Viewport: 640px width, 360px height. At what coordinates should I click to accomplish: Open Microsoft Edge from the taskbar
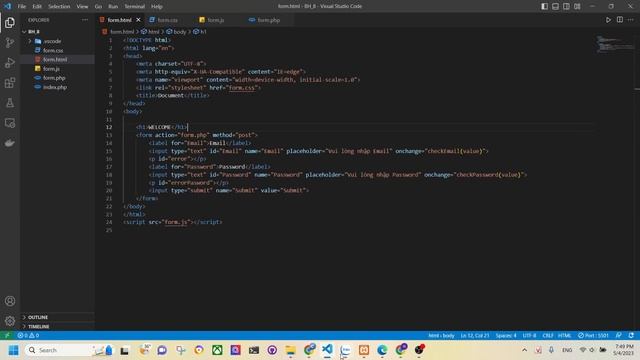pyautogui.click(x=382, y=350)
